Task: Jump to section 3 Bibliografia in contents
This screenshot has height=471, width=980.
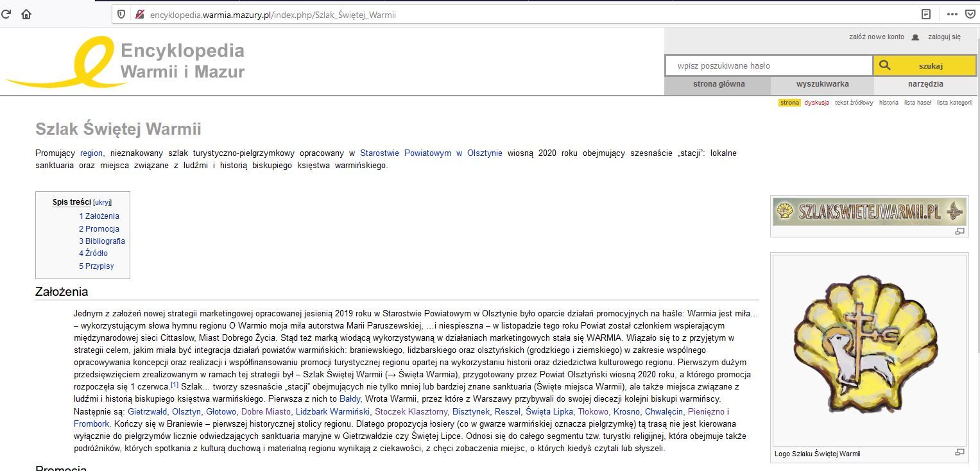Action: (x=102, y=241)
